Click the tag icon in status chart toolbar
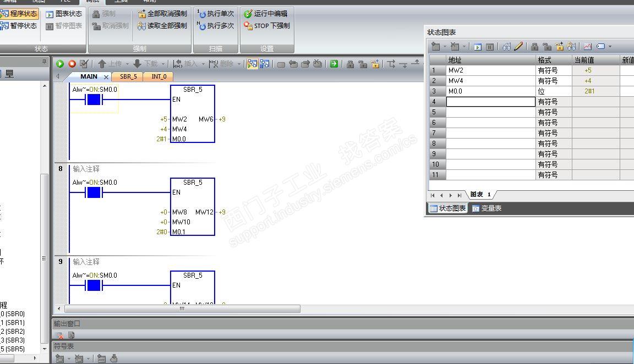634x364 pixels. pyautogui.click(x=601, y=46)
